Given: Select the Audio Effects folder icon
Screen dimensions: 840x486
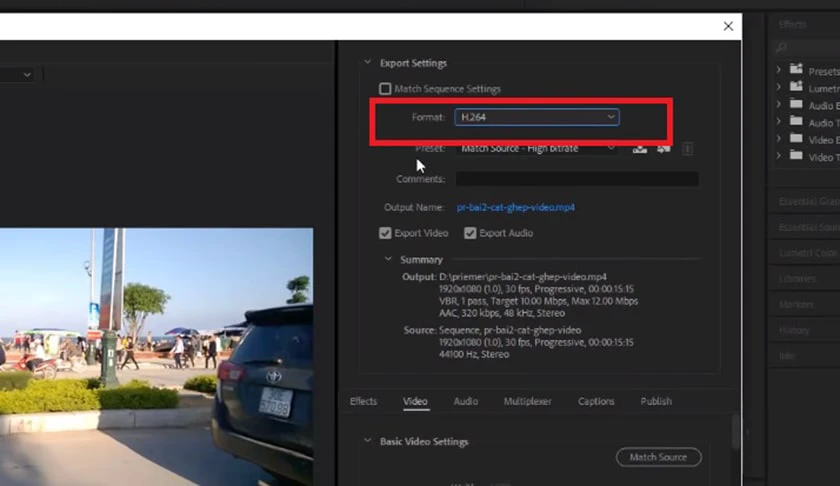Looking at the screenshot, I should (x=797, y=103).
